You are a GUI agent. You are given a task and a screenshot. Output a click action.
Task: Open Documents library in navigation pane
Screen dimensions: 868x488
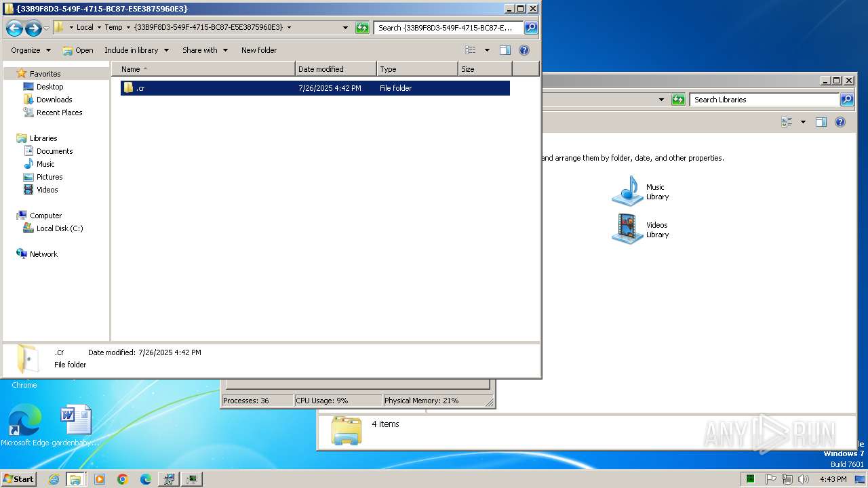[x=54, y=151]
